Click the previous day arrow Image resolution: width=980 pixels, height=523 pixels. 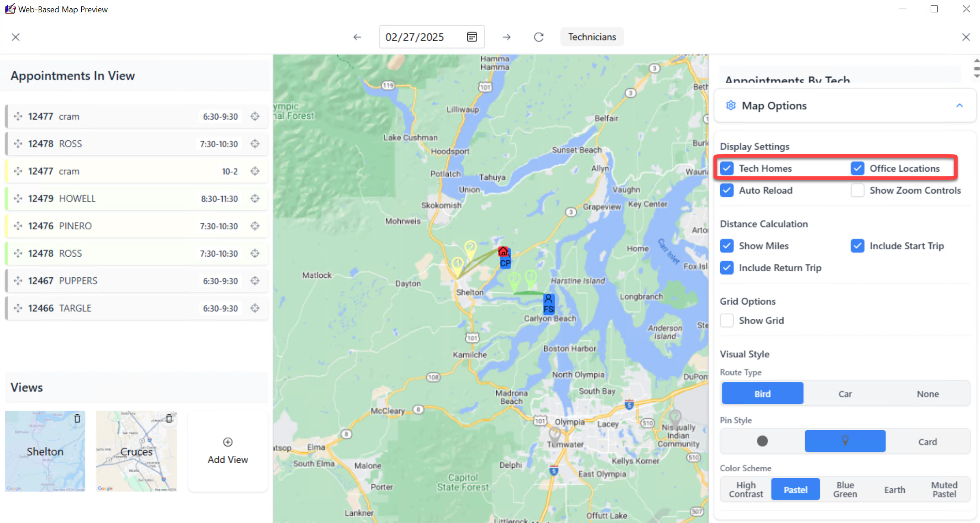click(x=357, y=37)
